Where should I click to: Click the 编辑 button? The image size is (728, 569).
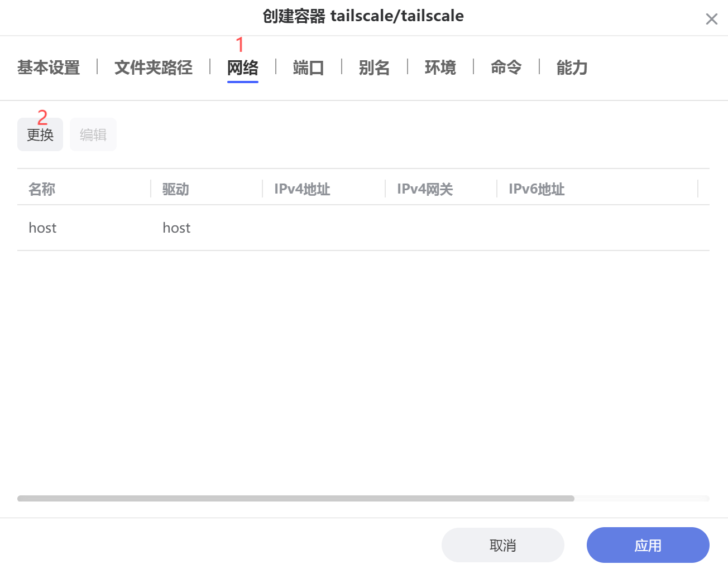93,134
